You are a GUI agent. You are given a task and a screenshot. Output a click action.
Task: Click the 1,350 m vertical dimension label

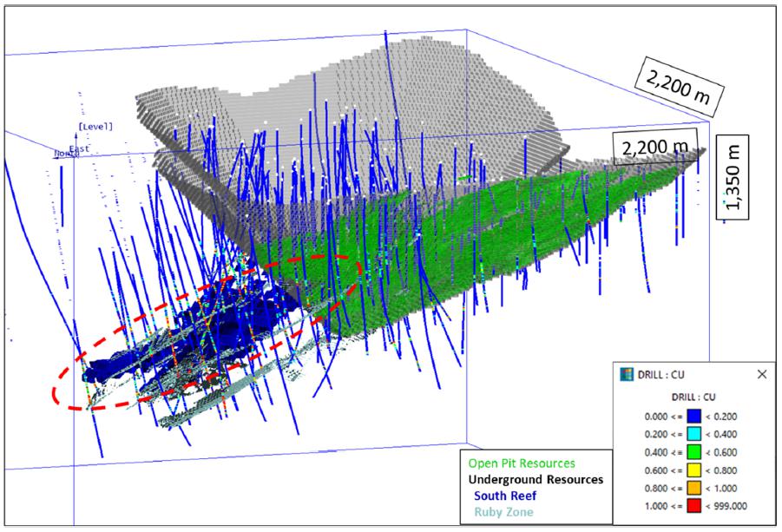click(x=733, y=177)
